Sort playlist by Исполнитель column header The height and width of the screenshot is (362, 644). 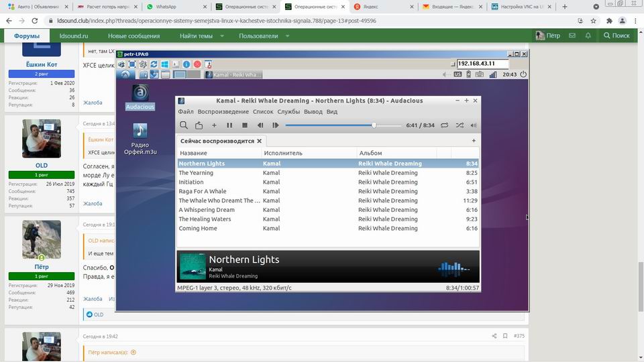(x=309, y=153)
